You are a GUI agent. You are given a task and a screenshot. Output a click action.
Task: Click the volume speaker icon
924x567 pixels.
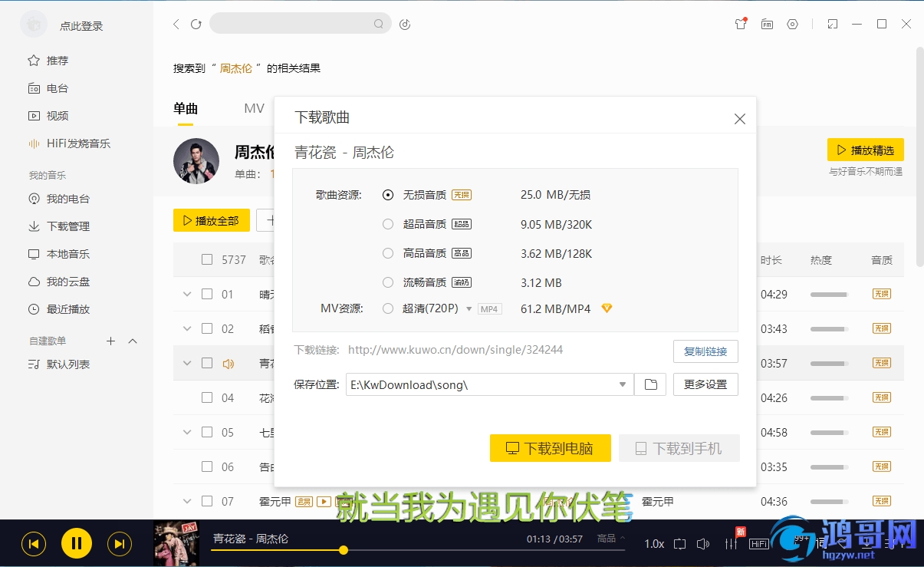coord(702,544)
